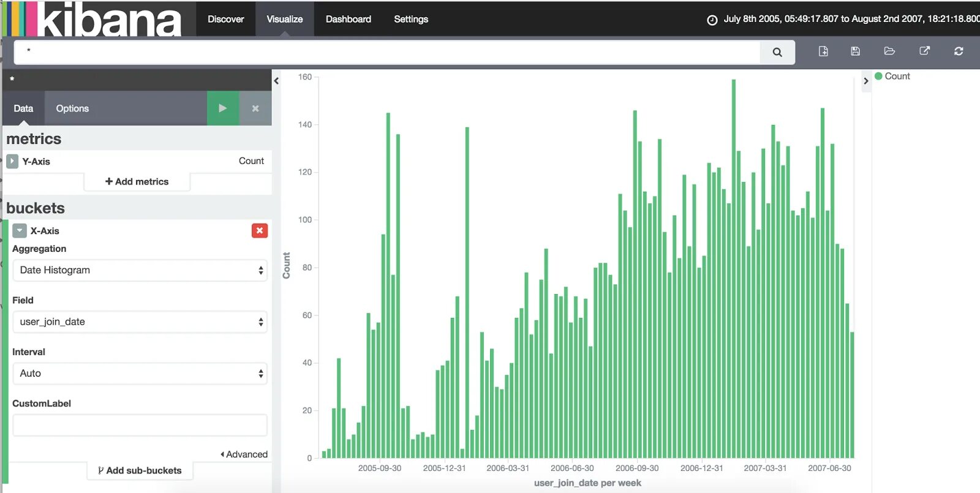Click the tallest bar near 160 count
Image resolution: width=980 pixels, height=493 pixels.
click(733, 268)
